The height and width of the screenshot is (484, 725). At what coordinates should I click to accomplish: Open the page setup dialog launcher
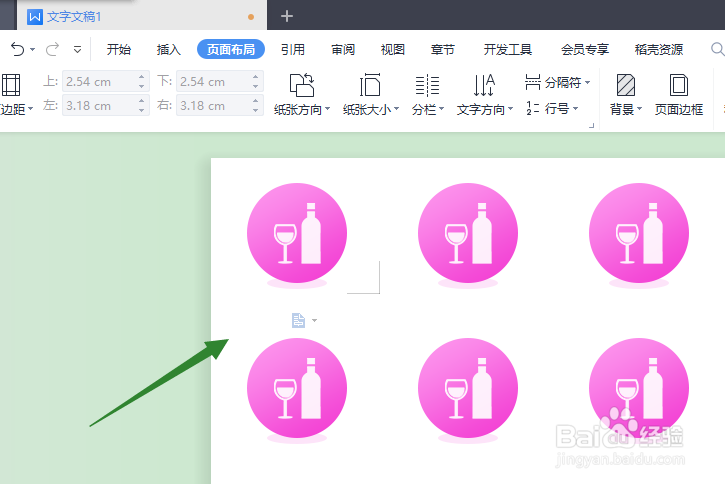coord(591,125)
